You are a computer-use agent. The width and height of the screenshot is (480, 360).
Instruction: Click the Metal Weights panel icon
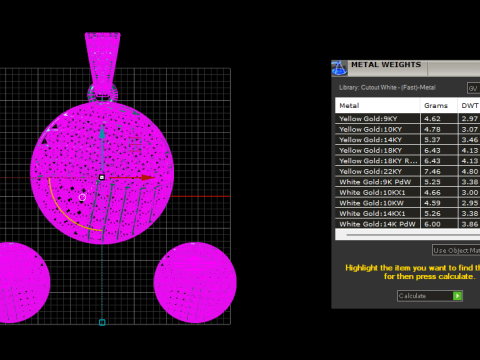[339, 68]
